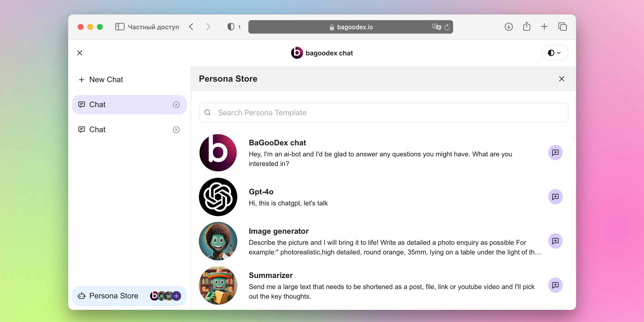
Task: Remove the second Chat from sidebar
Action: [x=176, y=130]
